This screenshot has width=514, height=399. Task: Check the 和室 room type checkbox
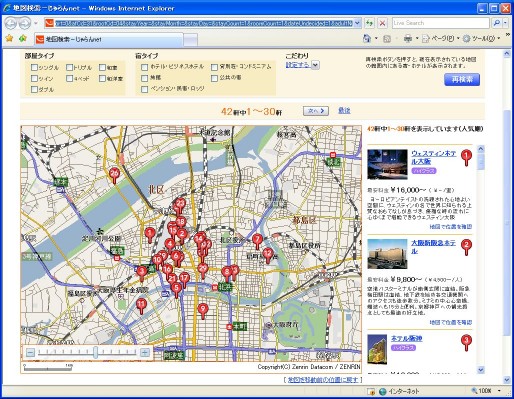pos(102,68)
